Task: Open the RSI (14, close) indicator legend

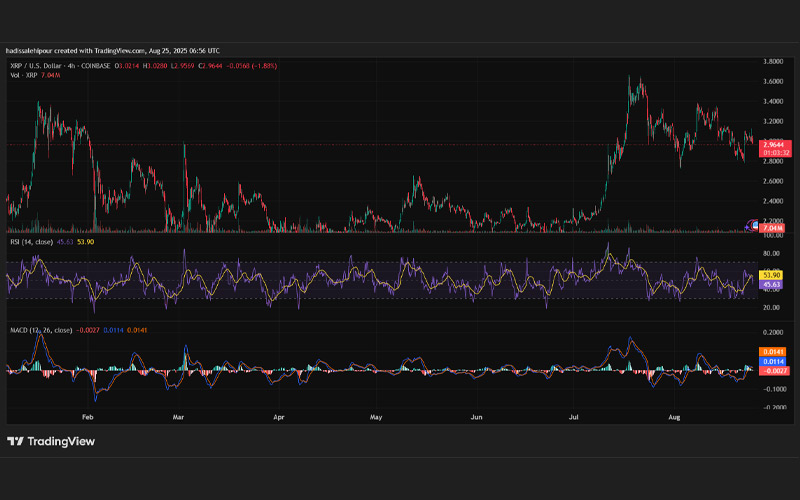Action: (32, 242)
